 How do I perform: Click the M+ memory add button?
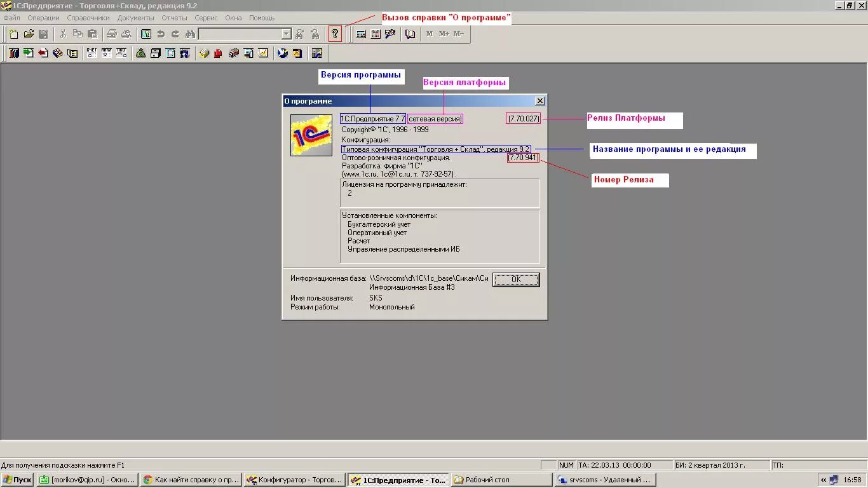(444, 34)
